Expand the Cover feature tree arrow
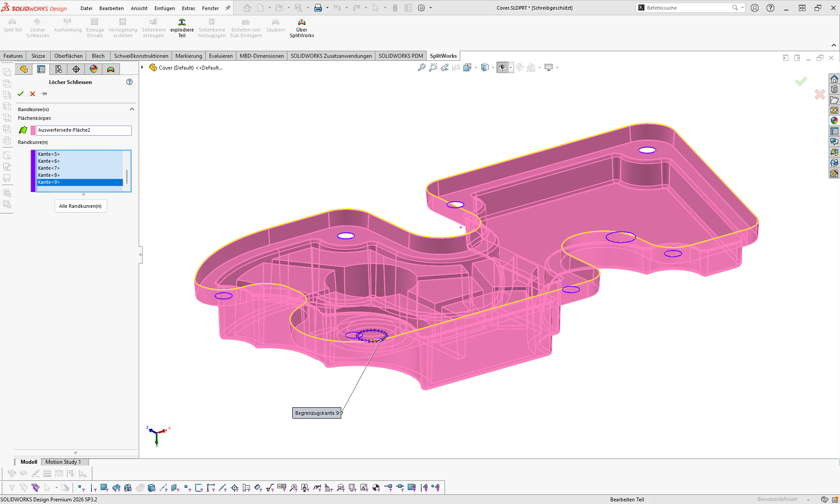 tap(142, 67)
